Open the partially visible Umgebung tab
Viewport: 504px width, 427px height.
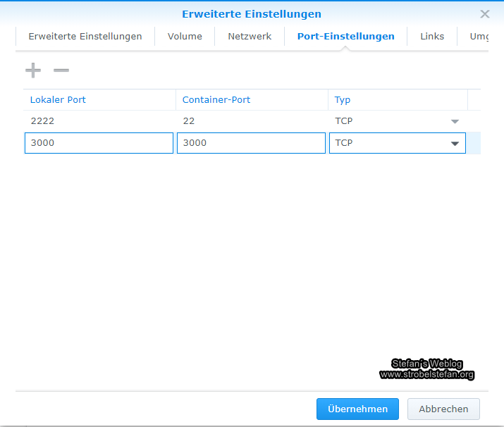479,37
